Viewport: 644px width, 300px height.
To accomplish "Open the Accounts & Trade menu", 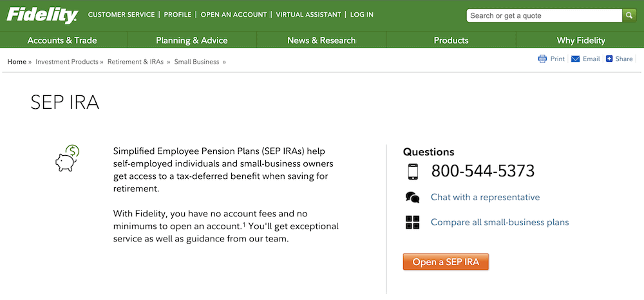I will point(62,40).
